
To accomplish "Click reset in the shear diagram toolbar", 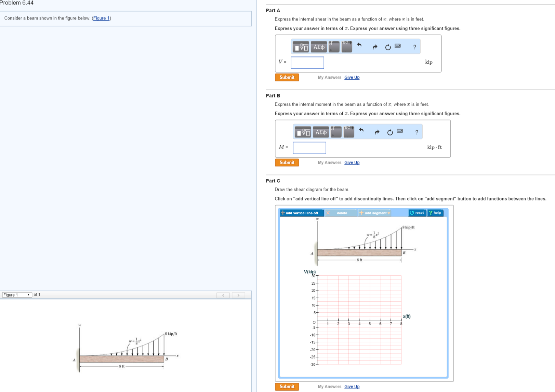I will [x=417, y=213].
